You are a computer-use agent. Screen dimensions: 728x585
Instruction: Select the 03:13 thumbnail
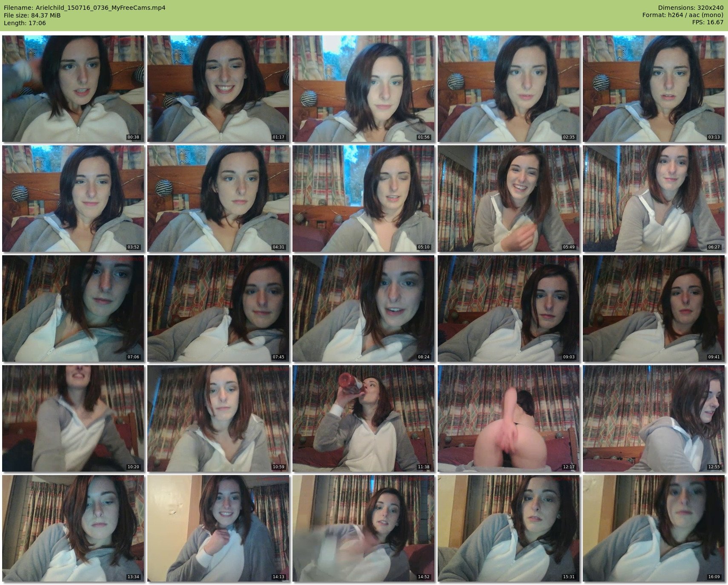tap(653, 89)
